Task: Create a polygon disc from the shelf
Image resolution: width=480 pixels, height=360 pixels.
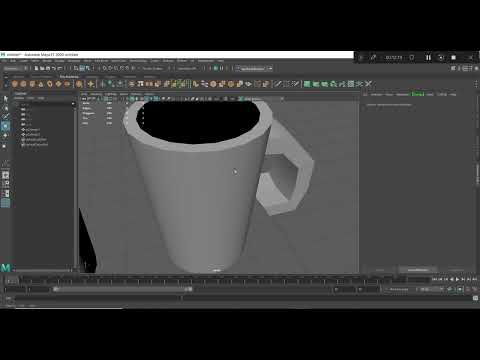Action: [67, 84]
